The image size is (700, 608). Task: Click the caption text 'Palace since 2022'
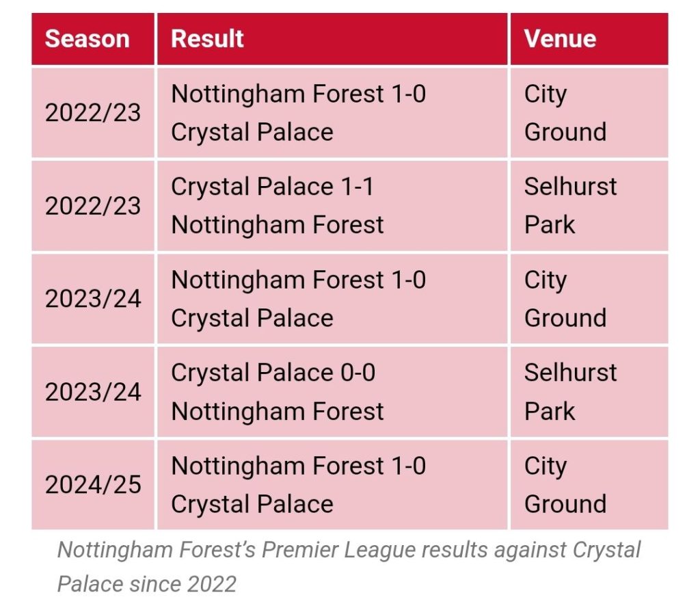pos(147,584)
